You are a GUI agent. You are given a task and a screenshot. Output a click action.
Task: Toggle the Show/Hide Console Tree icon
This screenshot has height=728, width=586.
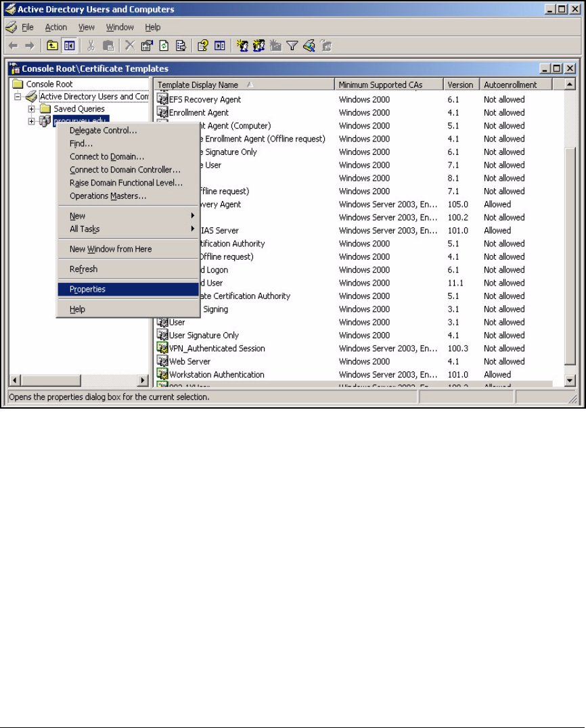tap(70, 45)
